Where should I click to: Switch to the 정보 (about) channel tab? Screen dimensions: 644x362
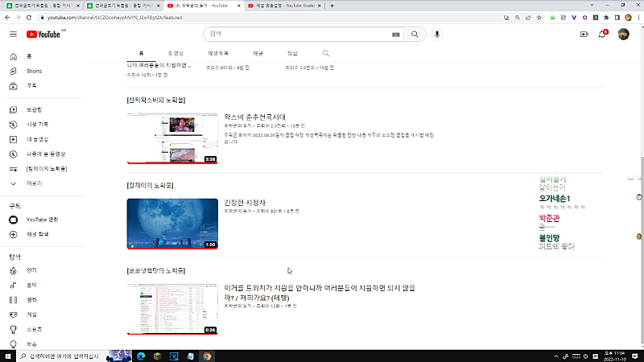pos(292,53)
